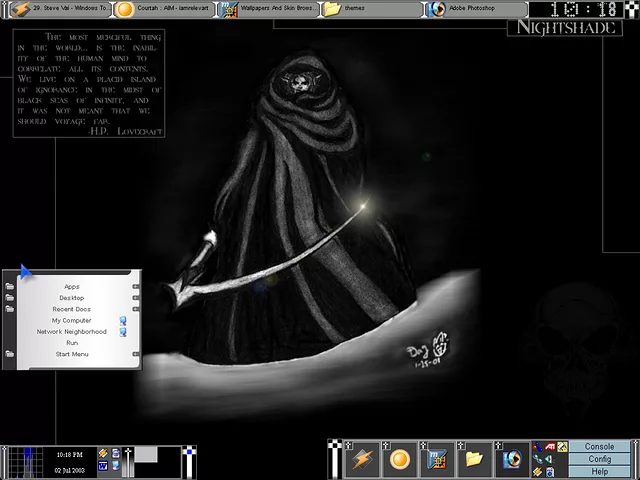
Task: Expand the Start Menu submenu arrow
Action: point(136,354)
